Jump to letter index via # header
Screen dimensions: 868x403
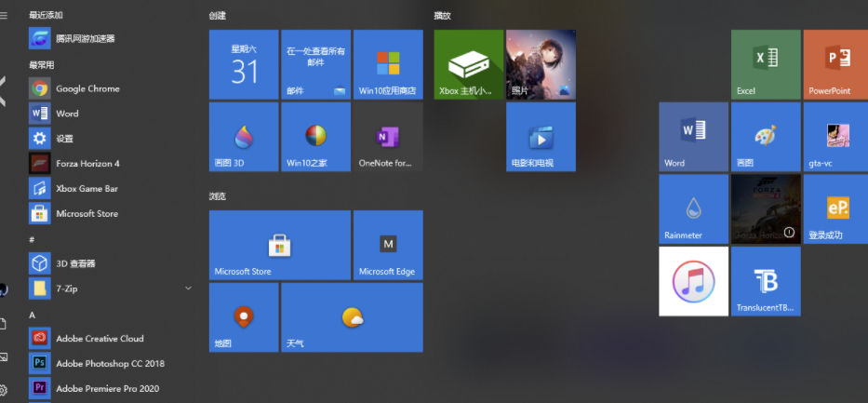[32, 239]
